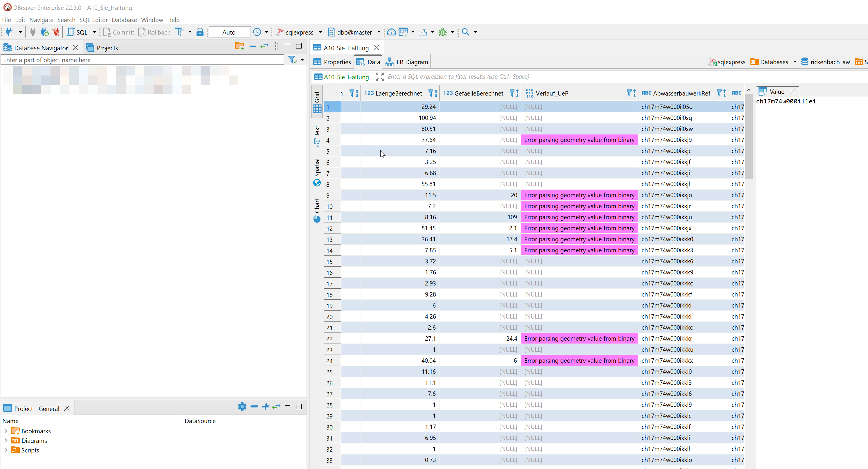Click the Reconnect icon in toolbar

[44, 32]
